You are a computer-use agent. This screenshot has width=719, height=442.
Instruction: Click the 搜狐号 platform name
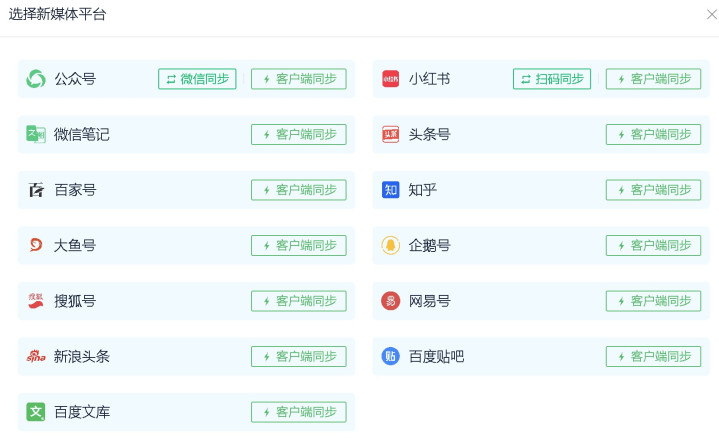75,301
